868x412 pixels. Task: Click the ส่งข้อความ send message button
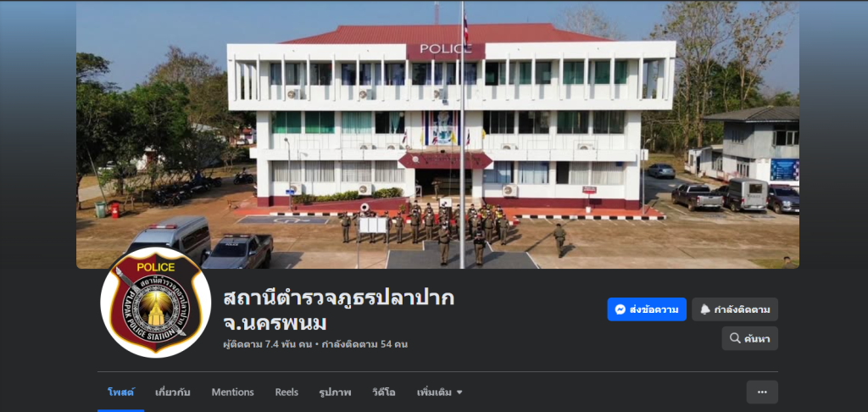pyautogui.click(x=647, y=309)
